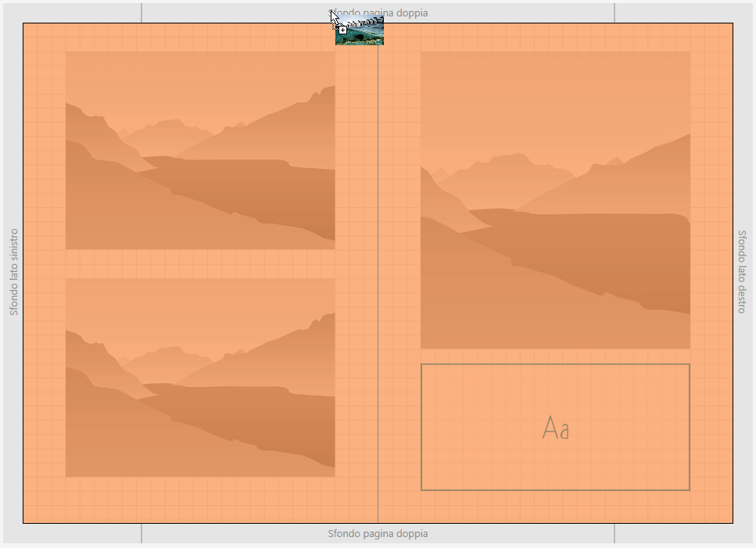Click the 'Sfondo lato destro' drop zone
This screenshot has width=756, height=548.
(743, 272)
